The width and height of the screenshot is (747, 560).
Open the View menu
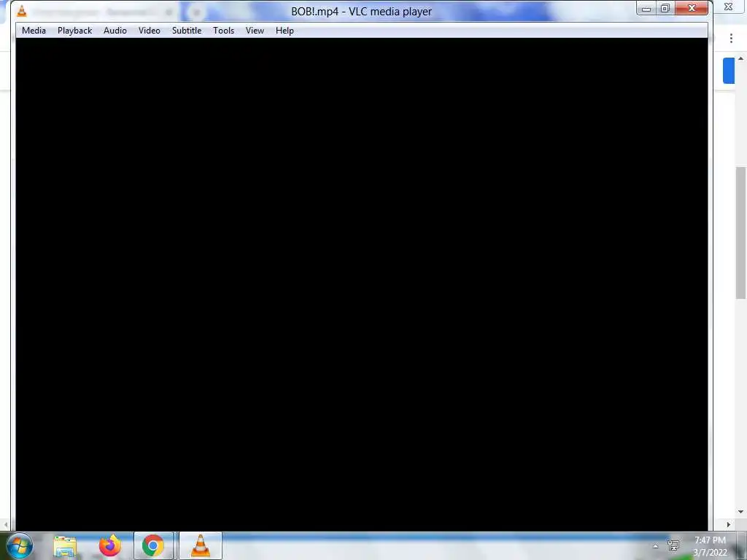click(255, 31)
